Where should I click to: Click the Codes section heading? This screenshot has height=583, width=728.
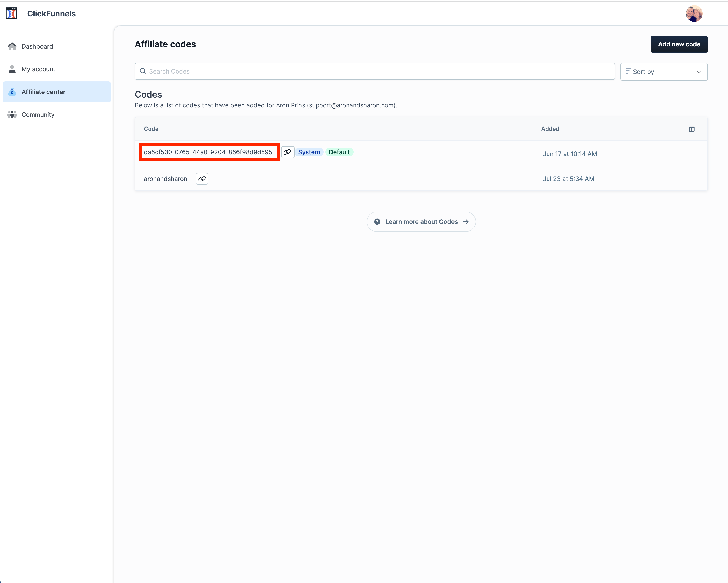pos(148,94)
